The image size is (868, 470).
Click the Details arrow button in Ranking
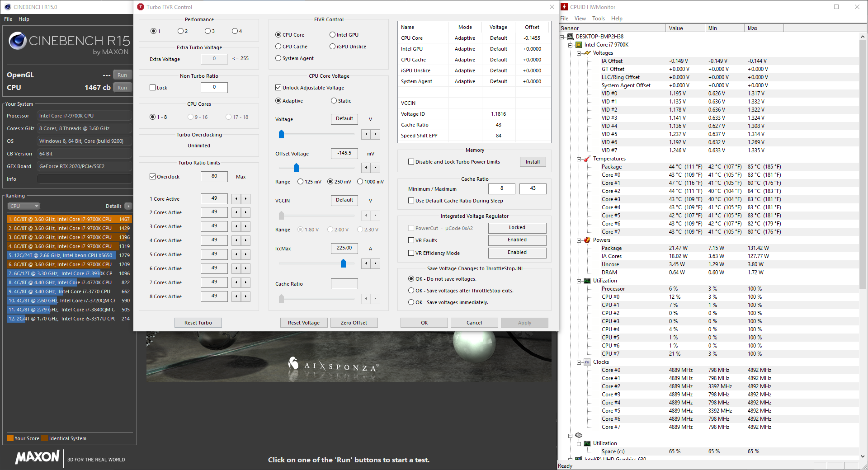128,206
